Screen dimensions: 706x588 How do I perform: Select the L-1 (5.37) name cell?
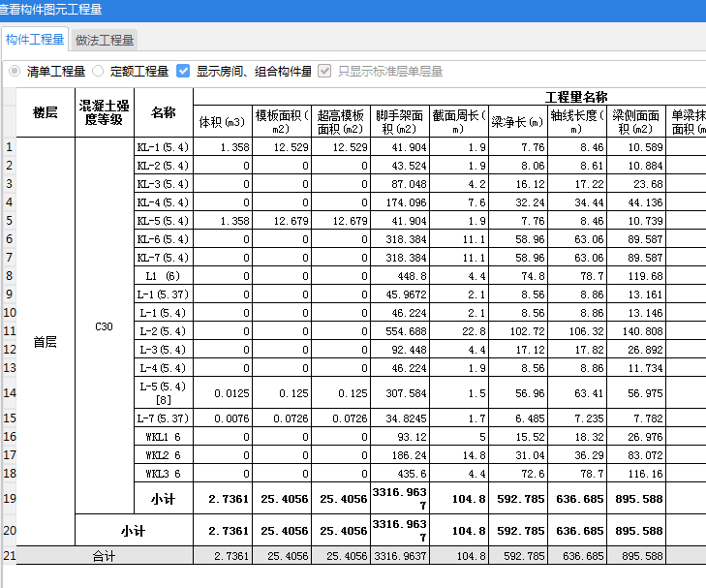coord(164,294)
